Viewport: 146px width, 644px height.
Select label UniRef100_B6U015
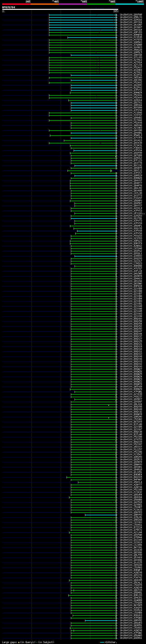click(131, 477)
